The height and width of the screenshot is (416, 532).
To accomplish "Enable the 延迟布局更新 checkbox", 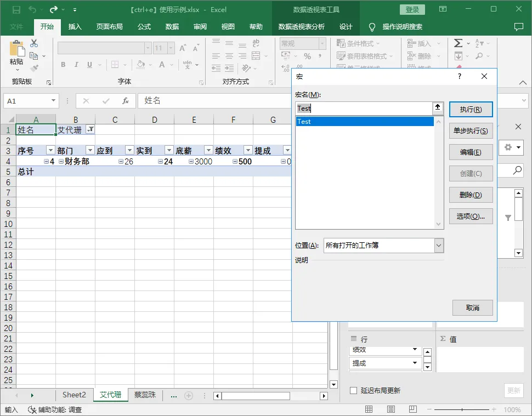I will 353,390.
